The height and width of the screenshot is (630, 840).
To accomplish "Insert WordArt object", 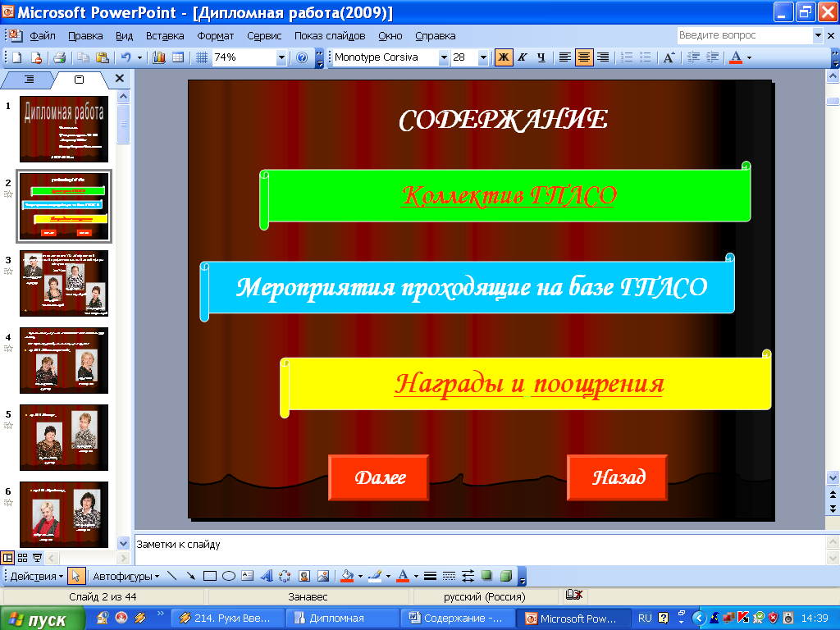I will click(x=267, y=576).
